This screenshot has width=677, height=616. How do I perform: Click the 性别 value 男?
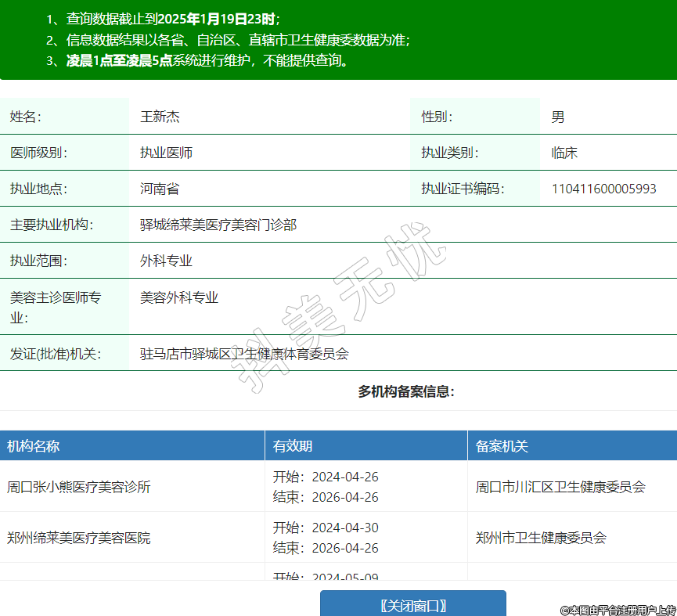coord(557,117)
